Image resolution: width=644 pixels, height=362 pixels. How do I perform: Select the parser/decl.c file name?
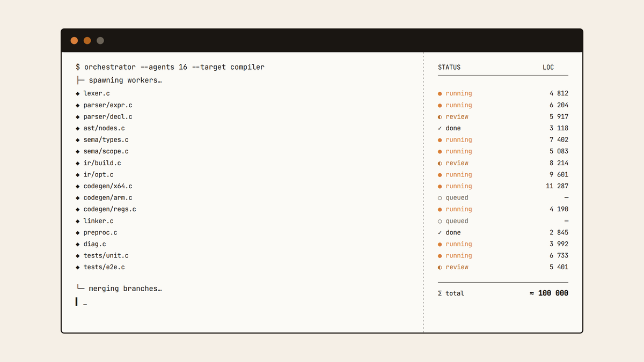[x=108, y=117]
